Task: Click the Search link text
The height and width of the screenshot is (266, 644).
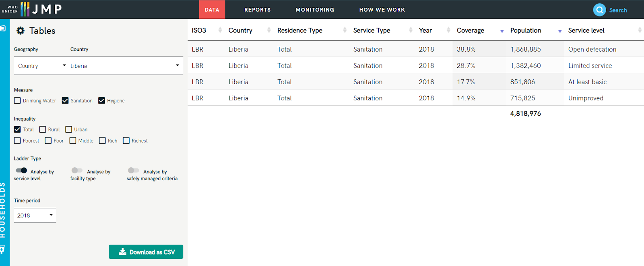Action: point(618,10)
